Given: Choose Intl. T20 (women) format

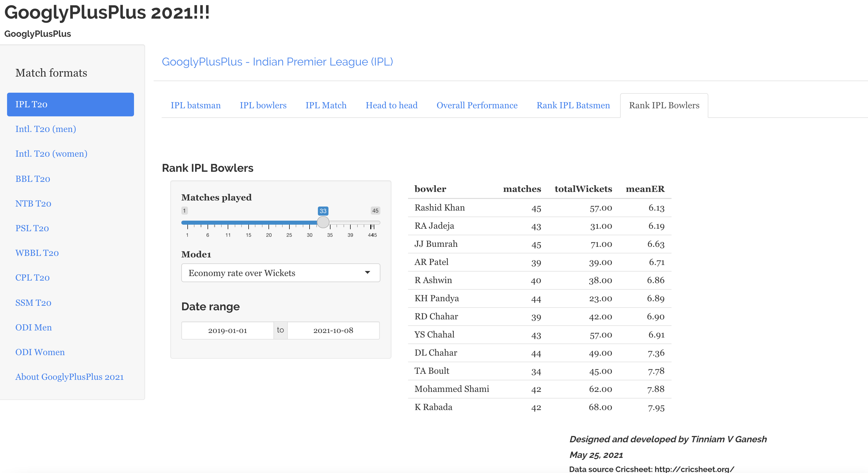Looking at the screenshot, I should (x=51, y=154).
